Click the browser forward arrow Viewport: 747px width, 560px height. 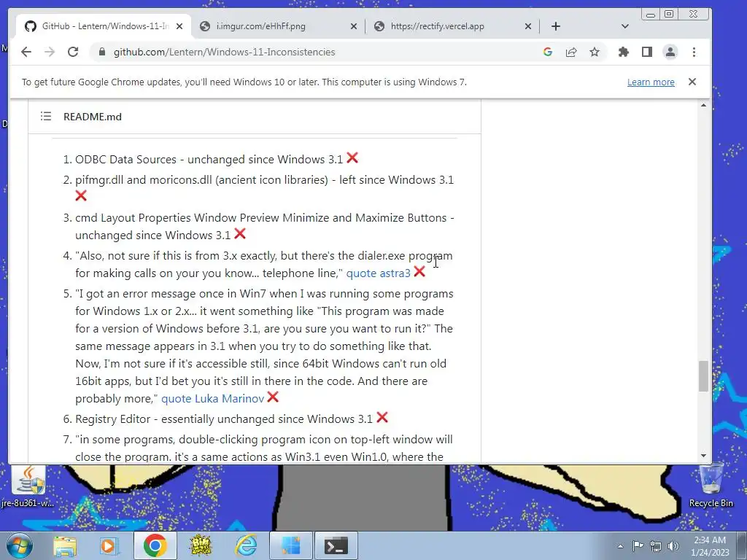pos(50,52)
